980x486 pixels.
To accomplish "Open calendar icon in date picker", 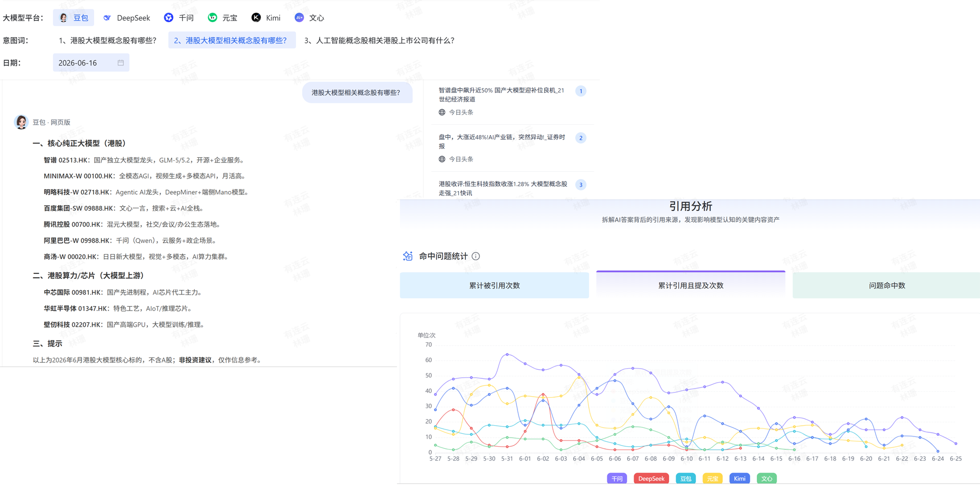I will tap(120, 63).
